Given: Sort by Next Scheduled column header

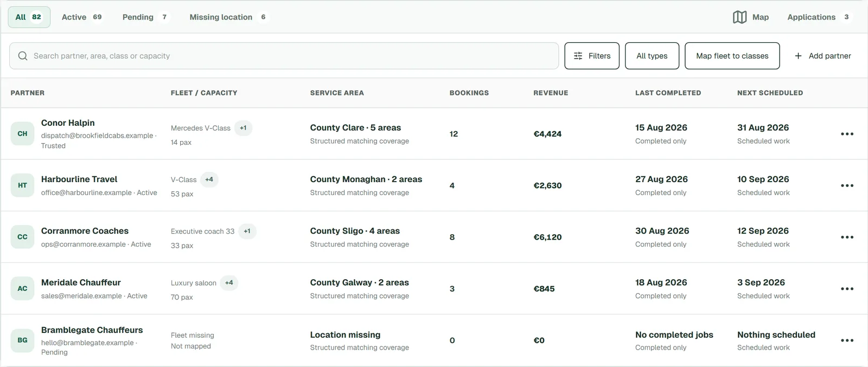Looking at the screenshot, I should (x=770, y=93).
